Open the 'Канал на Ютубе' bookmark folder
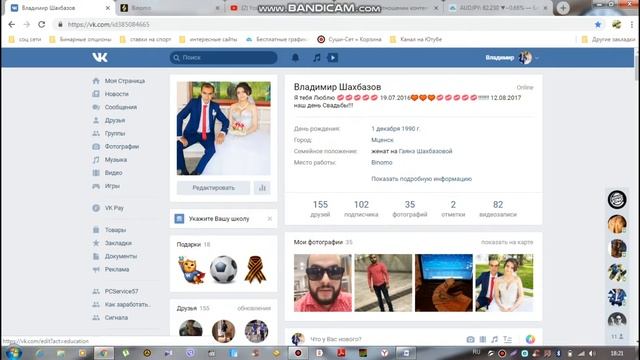This screenshot has width=640, height=360. pos(416,39)
